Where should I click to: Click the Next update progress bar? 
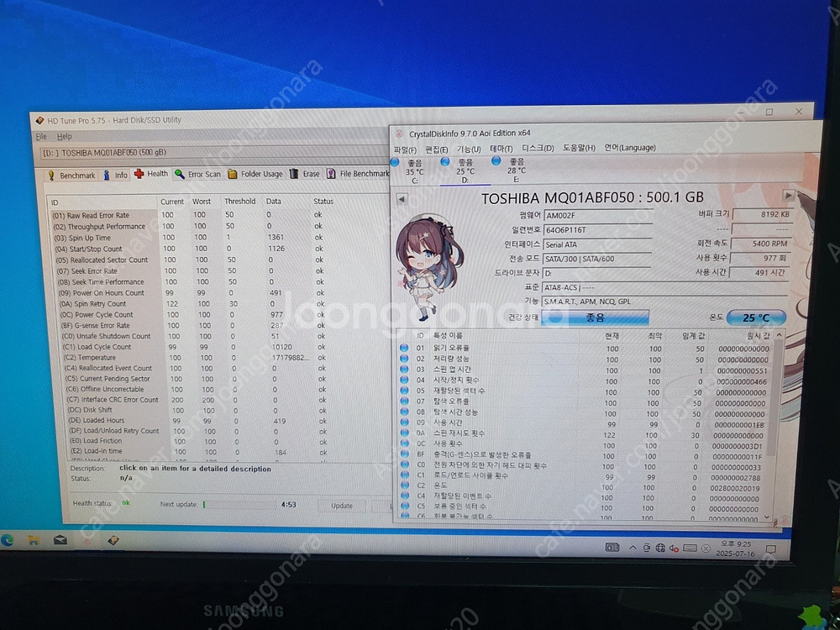coord(239,504)
